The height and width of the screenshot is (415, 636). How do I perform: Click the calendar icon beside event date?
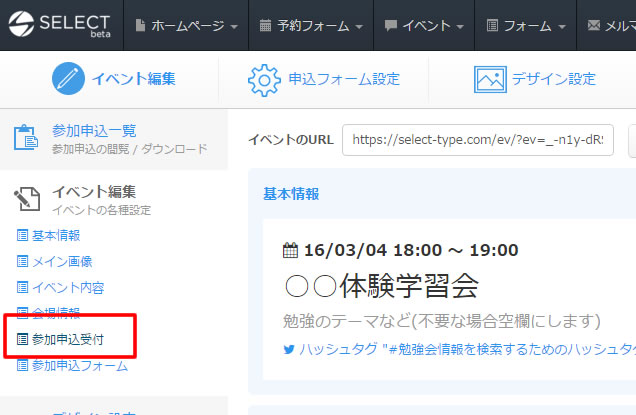click(291, 250)
